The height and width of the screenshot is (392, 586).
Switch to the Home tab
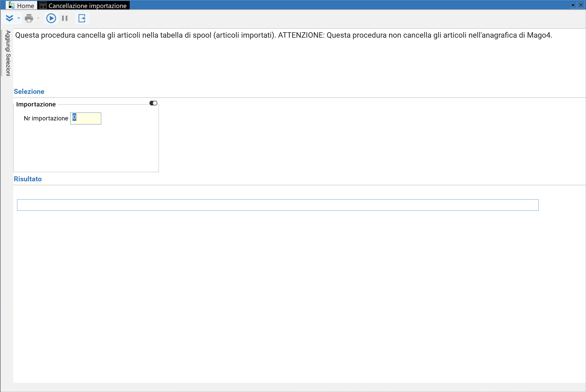22,5
